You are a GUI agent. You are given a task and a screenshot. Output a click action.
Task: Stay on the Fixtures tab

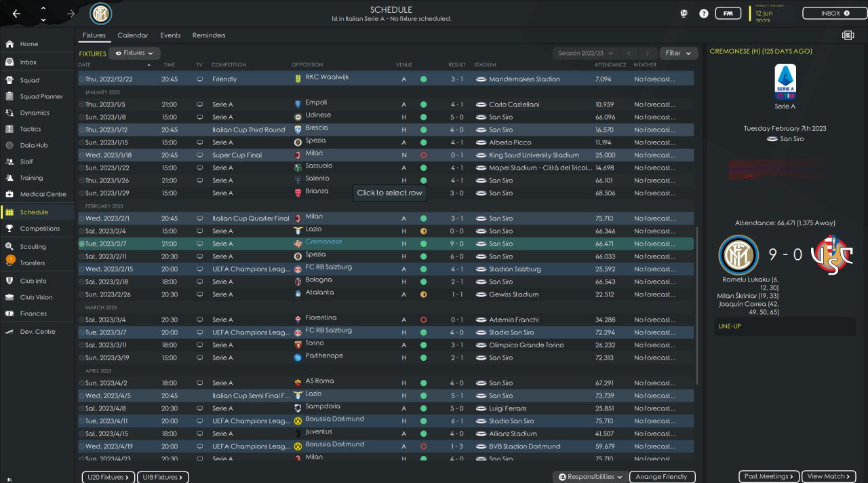click(x=94, y=35)
